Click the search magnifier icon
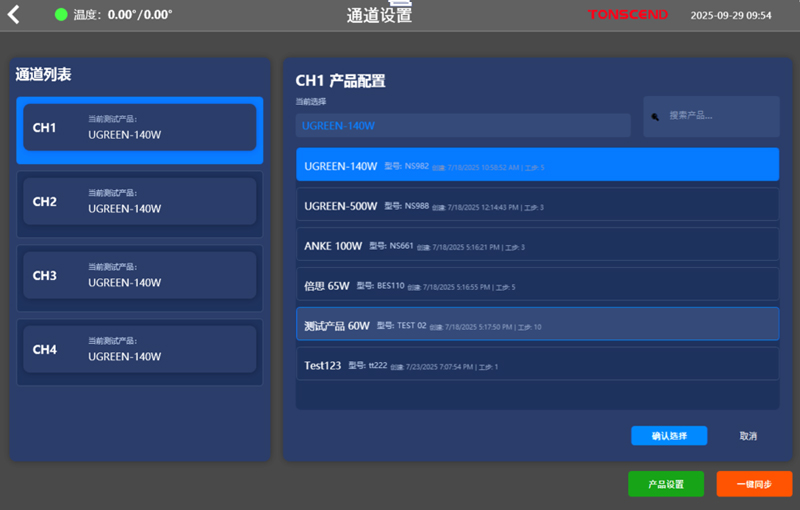 coord(655,116)
